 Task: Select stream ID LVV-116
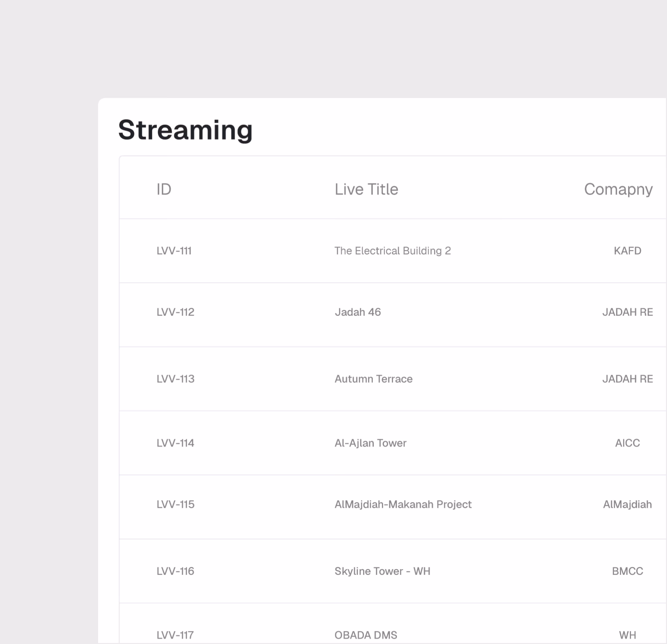coord(175,571)
